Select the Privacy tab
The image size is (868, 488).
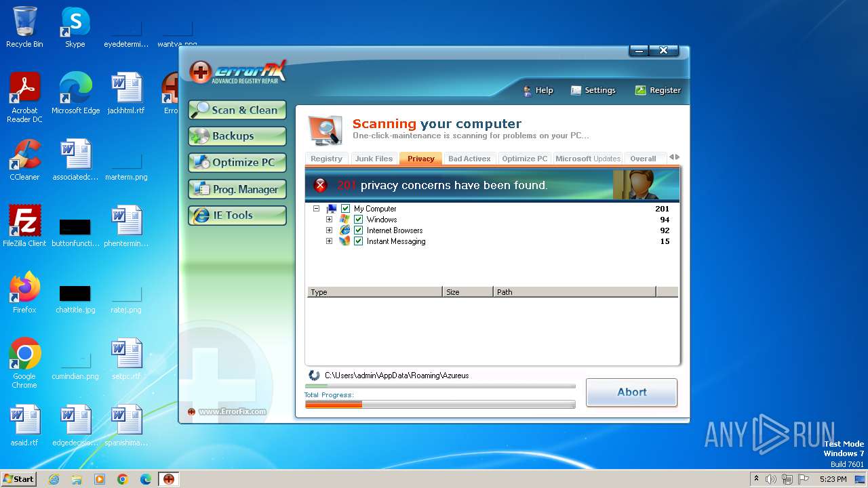click(421, 159)
